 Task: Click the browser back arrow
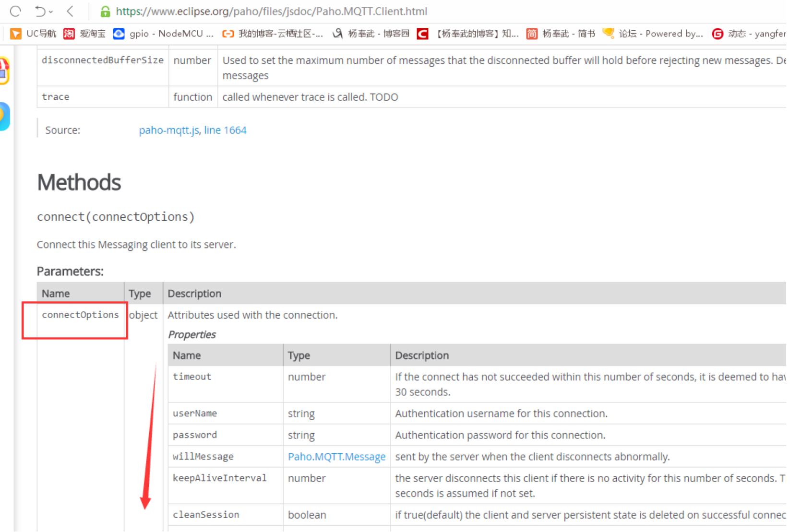pyautogui.click(x=71, y=11)
